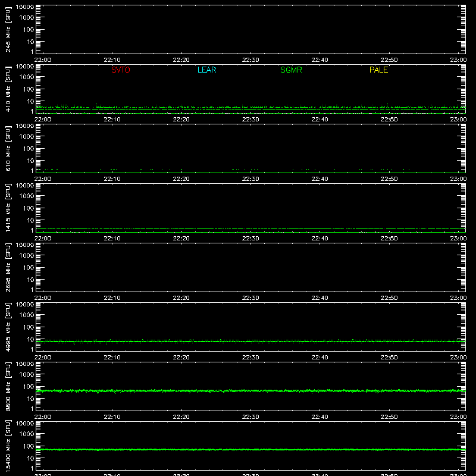This screenshot has height=476, width=476.
Task: Click the 22:10 label under the 245 MHz panel
Action: tap(112, 60)
